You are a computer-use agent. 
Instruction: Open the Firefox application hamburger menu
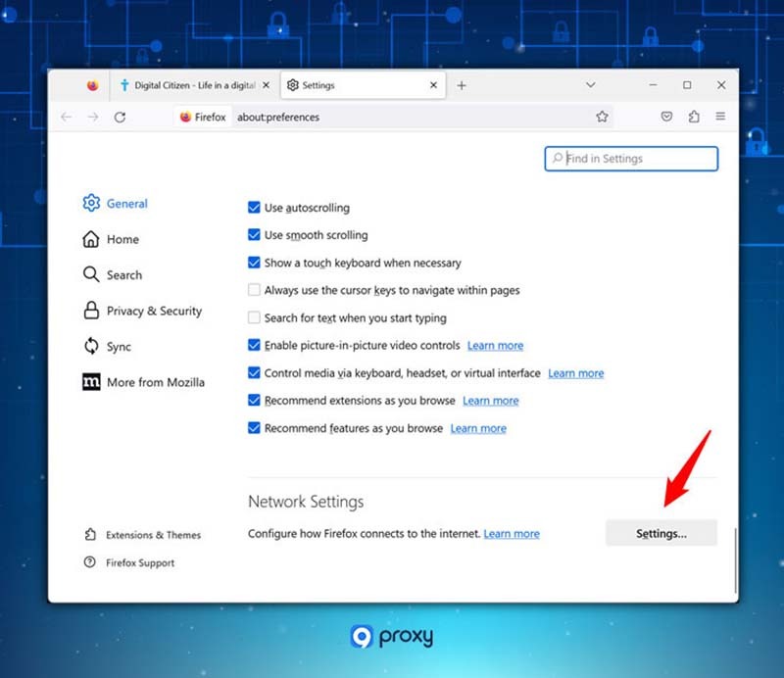point(720,117)
